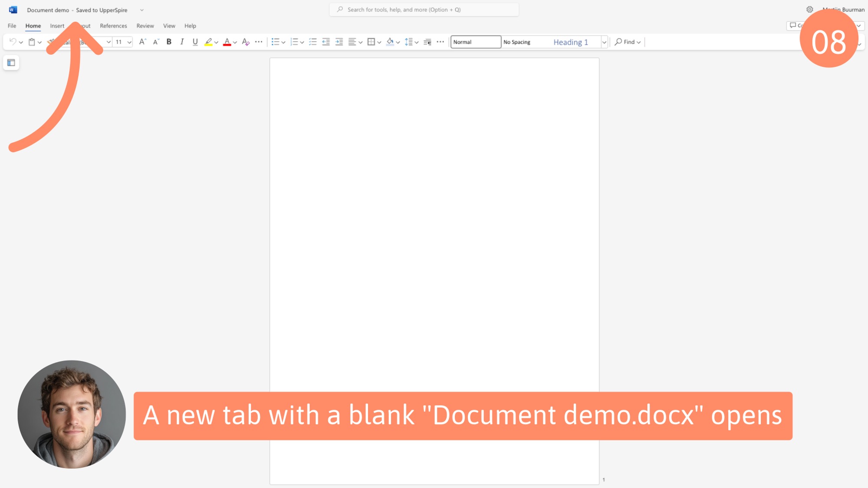The image size is (868, 488).
Task: Click the Undo arrow icon
Action: coord(13,42)
